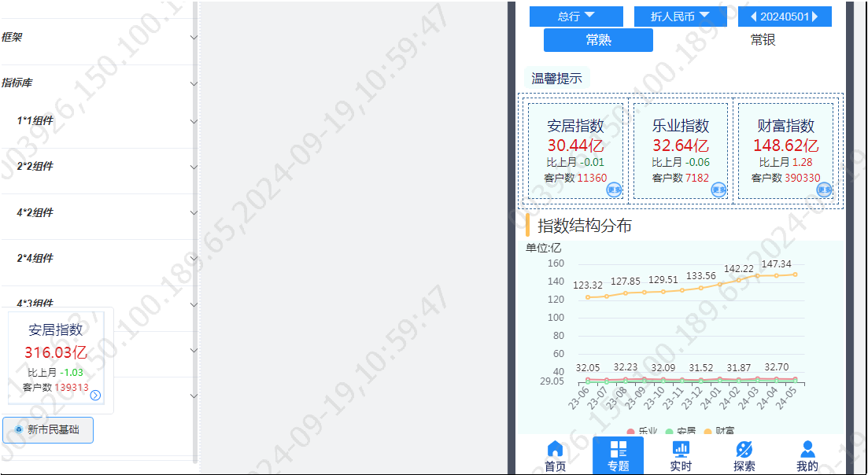Screen dimensions: 868x475
Task: Click the 32.05 chart data label
Action: [x=587, y=368]
